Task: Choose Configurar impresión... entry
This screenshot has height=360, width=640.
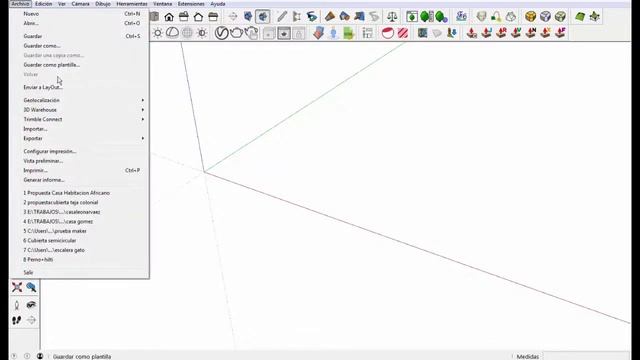Action: point(79,151)
